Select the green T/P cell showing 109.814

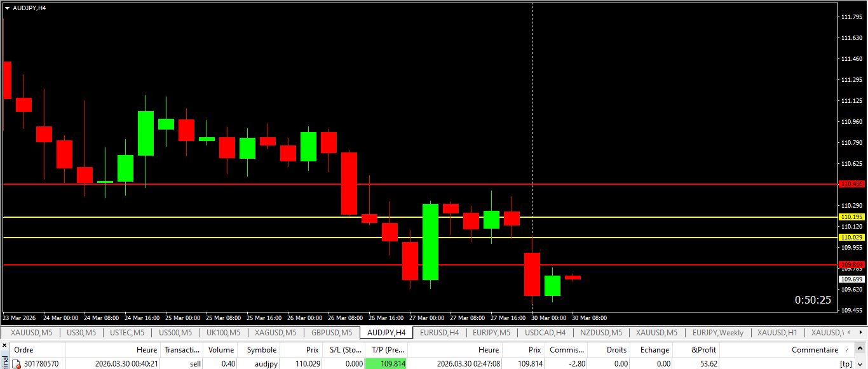click(386, 364)
